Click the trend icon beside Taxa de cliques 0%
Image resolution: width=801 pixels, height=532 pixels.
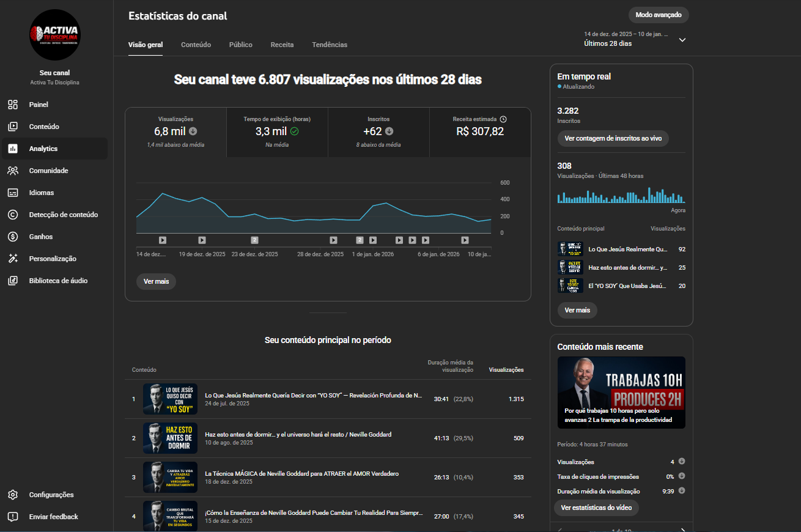[x=682, y=476]
